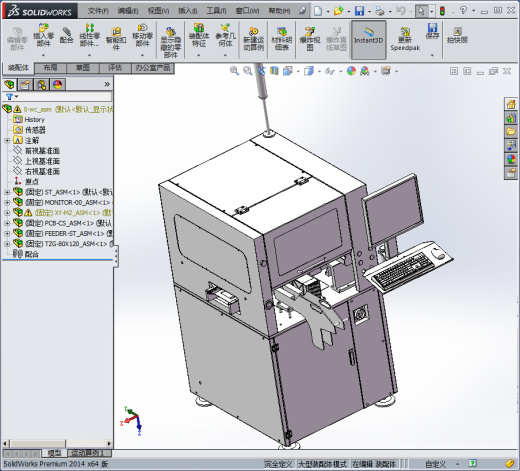The width and height of the screenshot is (520, 471).
Task: Expand the 注解 annotations folder
Action: pyautogui.click(x=7, y=140)
